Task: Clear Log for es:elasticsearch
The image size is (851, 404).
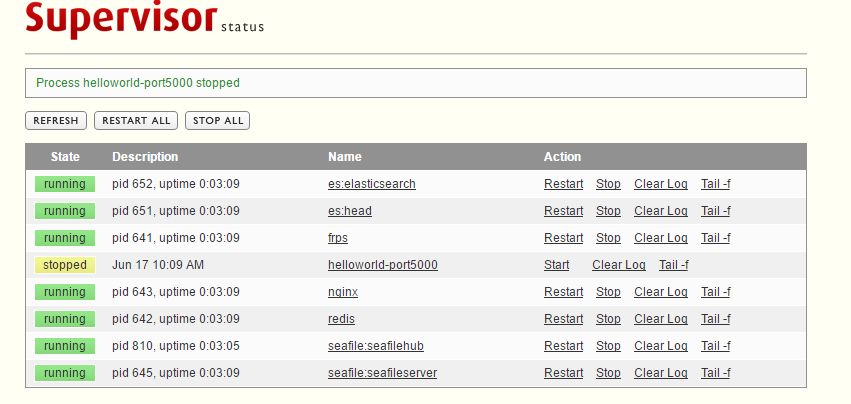Action: click(661, 184)
